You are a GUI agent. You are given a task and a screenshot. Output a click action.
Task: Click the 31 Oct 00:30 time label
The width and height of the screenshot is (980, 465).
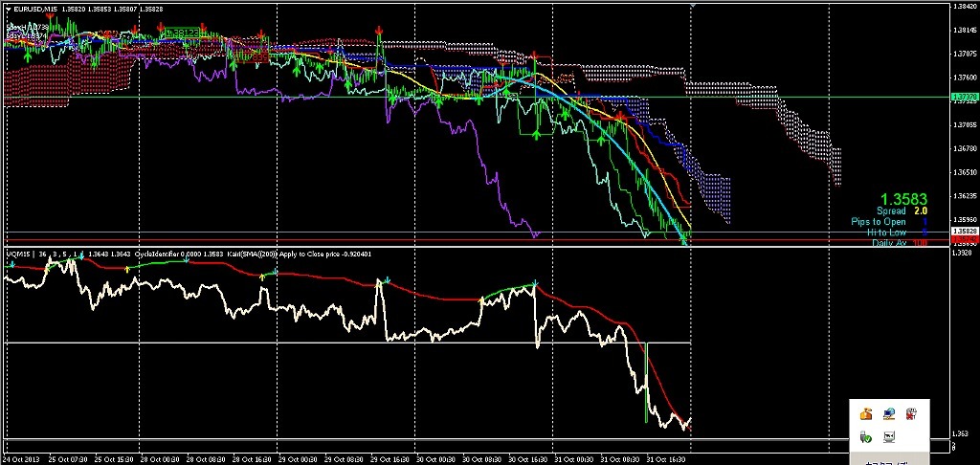click(x=574, y=459)
